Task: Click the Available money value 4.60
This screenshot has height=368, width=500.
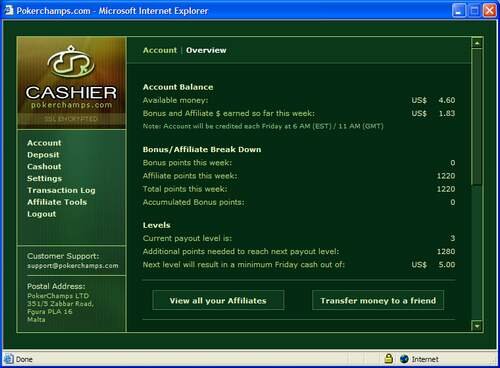Action: click(447, 100)
